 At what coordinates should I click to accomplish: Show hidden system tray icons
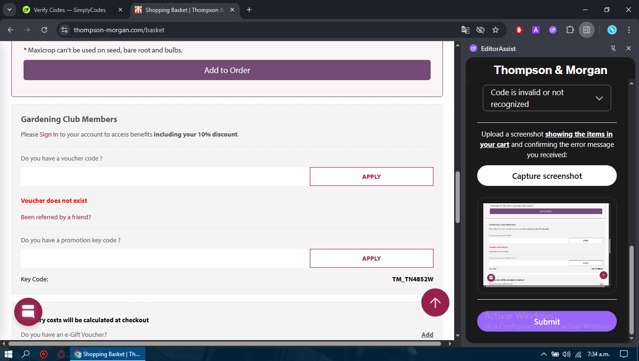point(544,354)
